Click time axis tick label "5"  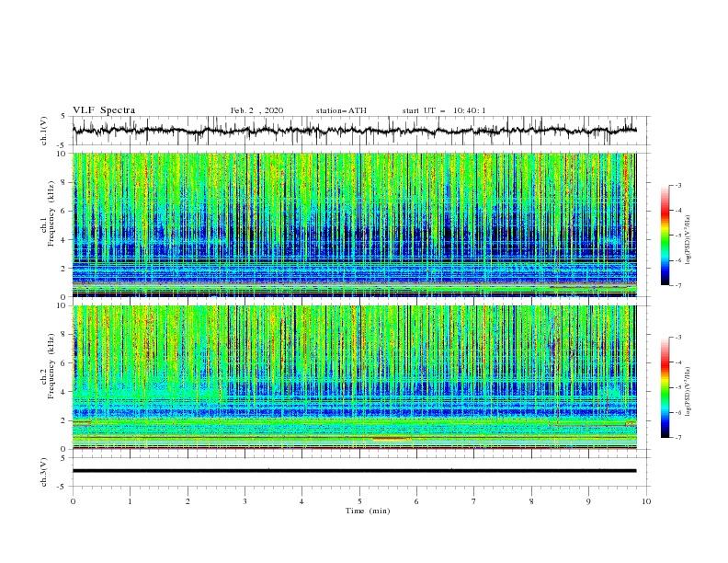click(359, 501)
